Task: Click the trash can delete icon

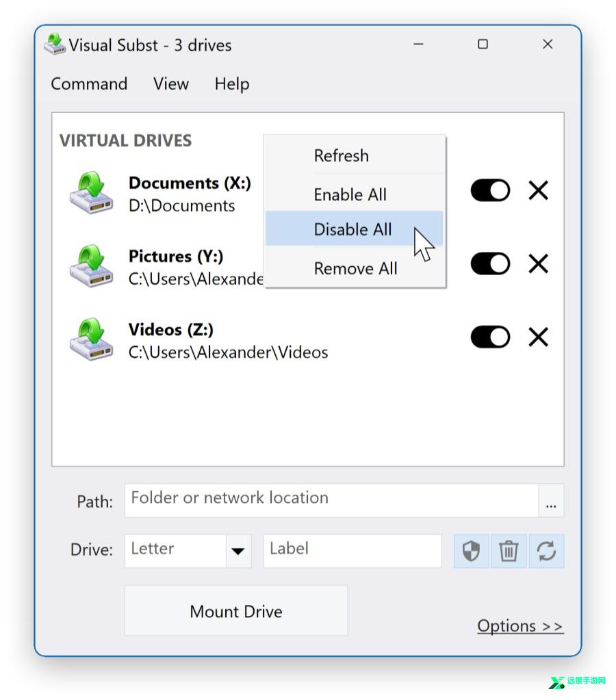Action: click(509, 551)
